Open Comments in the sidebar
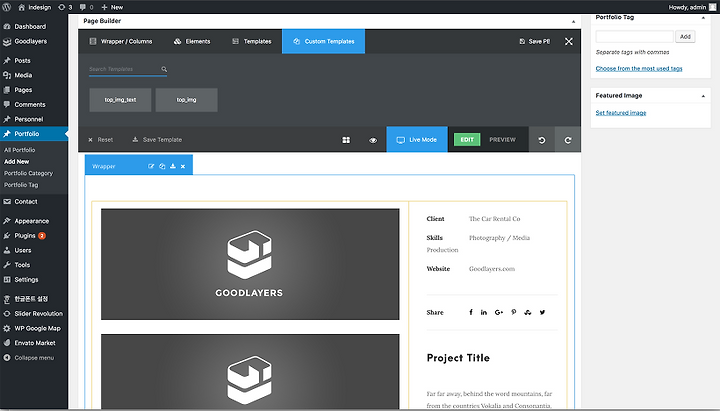This screenshot has width=720, height=411. tap(30, 105)
